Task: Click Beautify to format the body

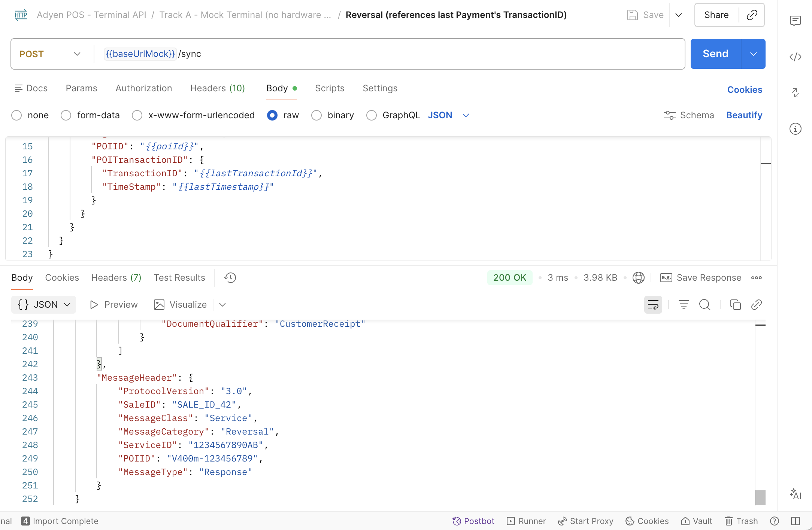Action: pos(744,115)
